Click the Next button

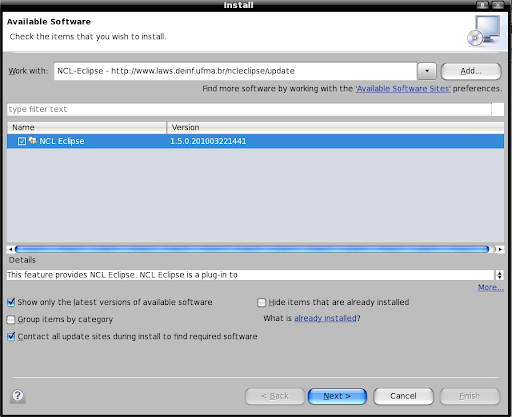pos(337,396)
